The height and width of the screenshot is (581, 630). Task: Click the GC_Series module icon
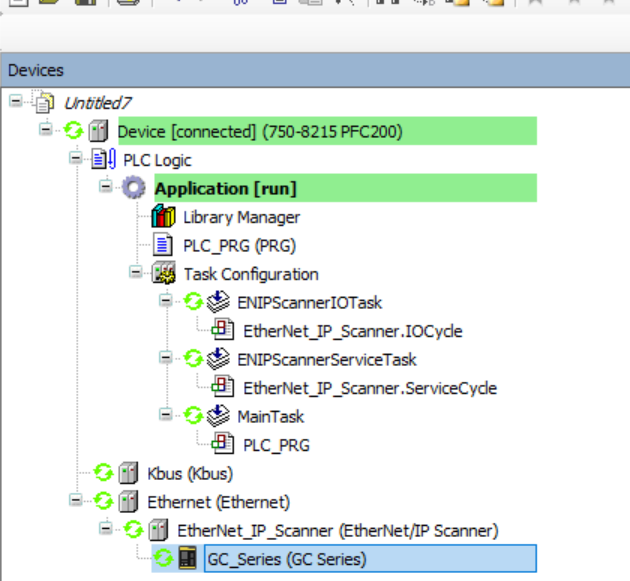187,558
